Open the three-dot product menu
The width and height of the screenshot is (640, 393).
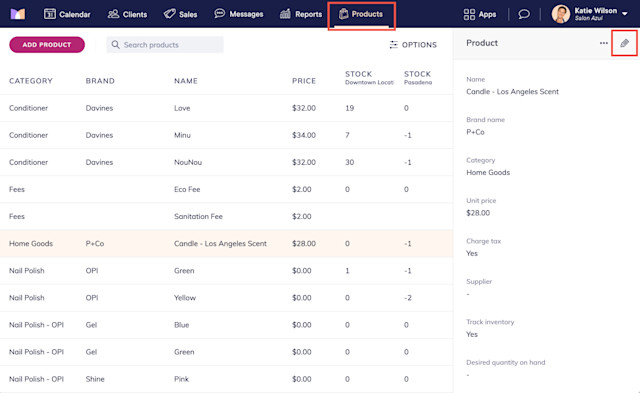click(604, 43)
